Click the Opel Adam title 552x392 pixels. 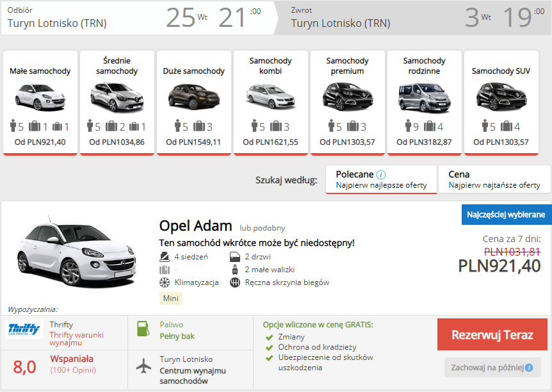tap(195, 225)
